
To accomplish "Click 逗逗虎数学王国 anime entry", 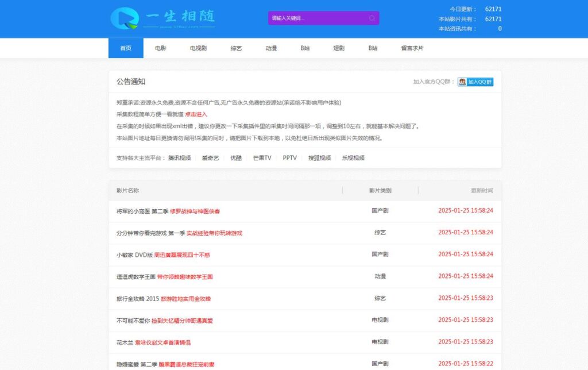I will tap(134, 276).
